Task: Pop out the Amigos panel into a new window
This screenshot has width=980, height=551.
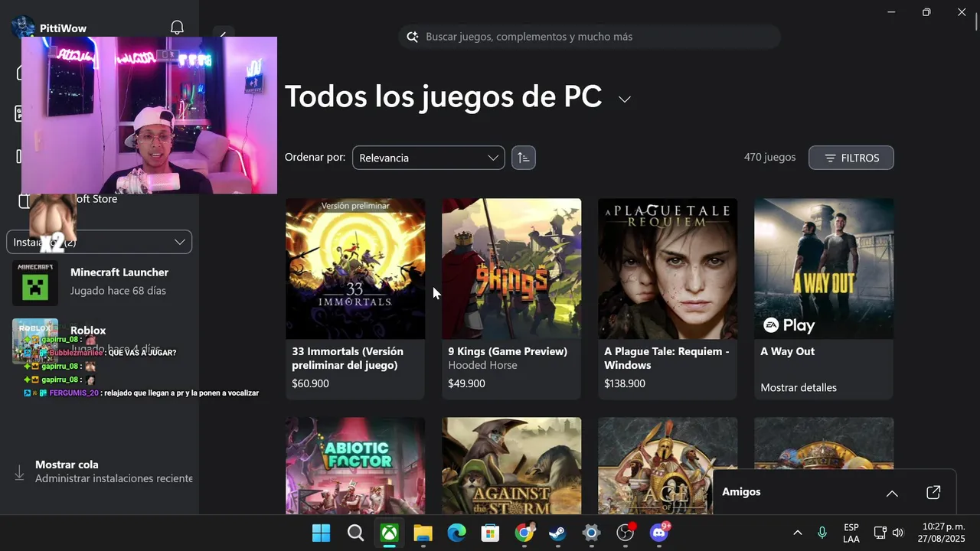Action: pos(933,492)
